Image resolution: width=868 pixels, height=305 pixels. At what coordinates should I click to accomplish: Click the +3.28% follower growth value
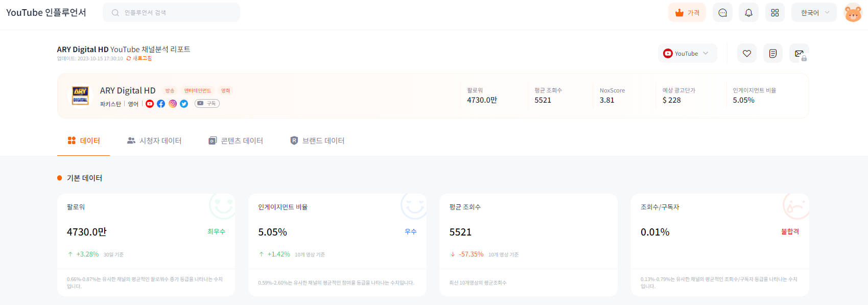tap(87, 254)
